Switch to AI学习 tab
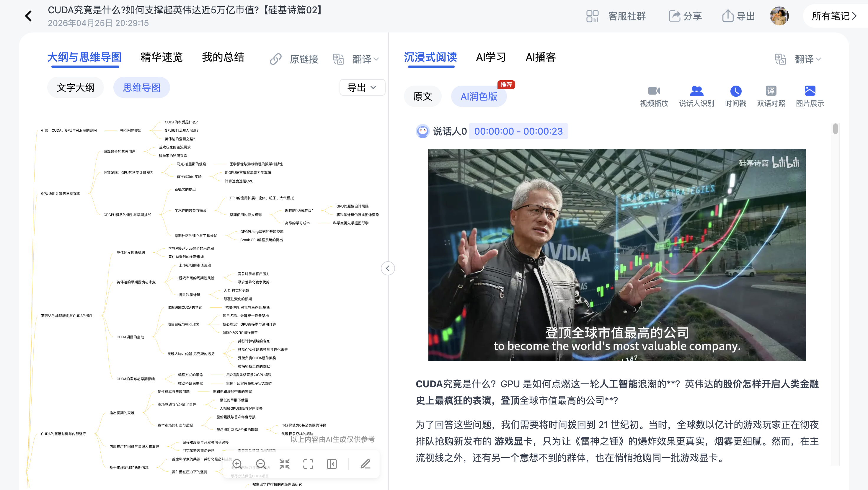Image resolution: width=868 pixels, height=490 pixels. tap(491, 57)
